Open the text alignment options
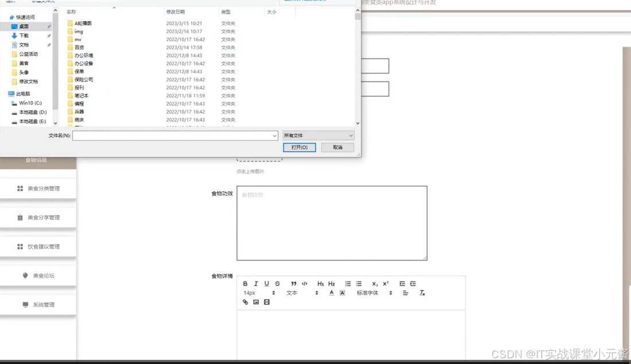This screenshot has height=364, width=631. coord(405,293)
